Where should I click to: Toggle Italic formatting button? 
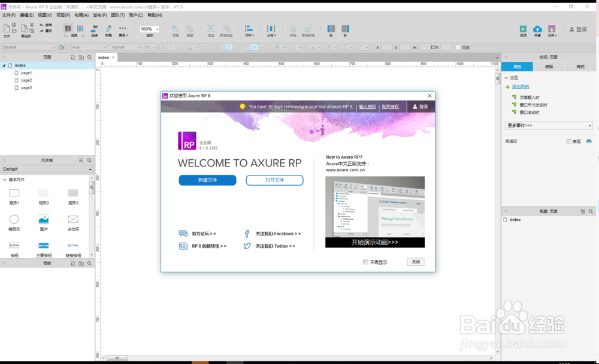click(x=171, y=47)
